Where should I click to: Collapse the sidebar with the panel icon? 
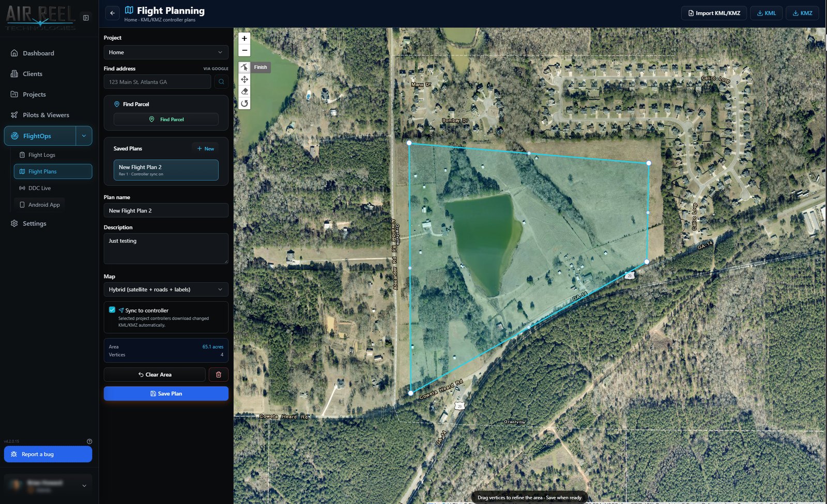pyautogui.click(x=86, y=18)
